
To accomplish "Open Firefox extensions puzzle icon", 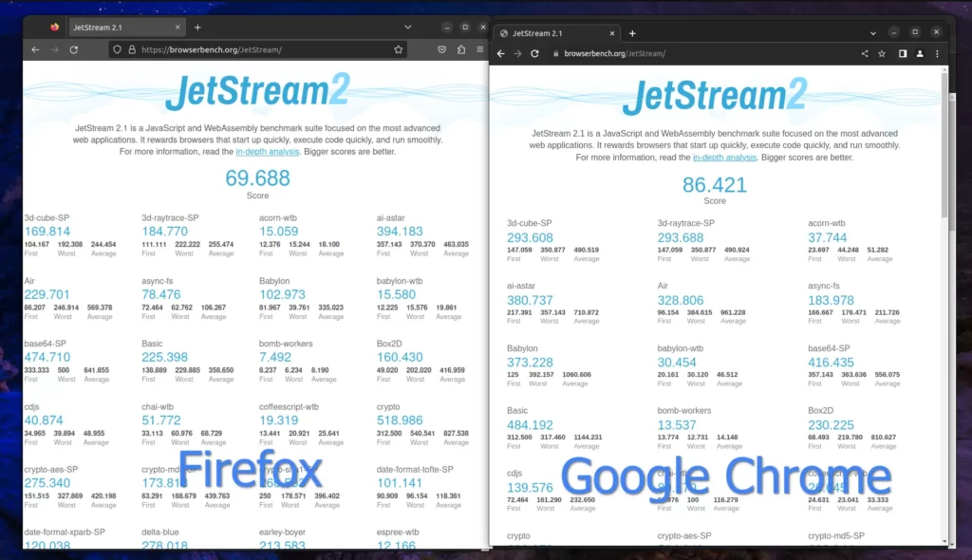I will (x=461, y=49).
